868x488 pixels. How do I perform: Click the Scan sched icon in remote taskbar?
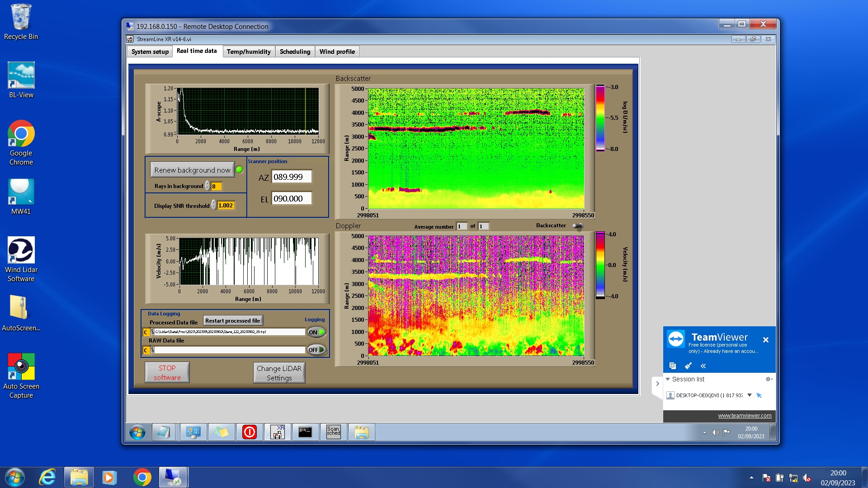pyautogui.click(x=333, y=432)
